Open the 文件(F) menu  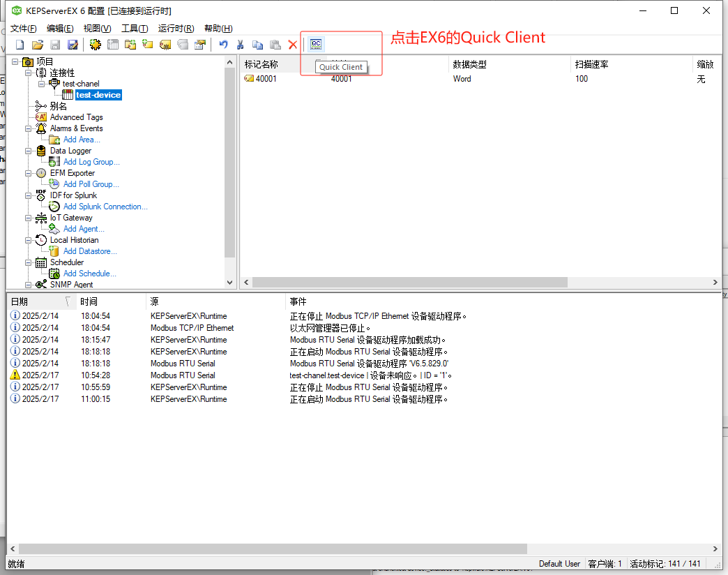24,29
